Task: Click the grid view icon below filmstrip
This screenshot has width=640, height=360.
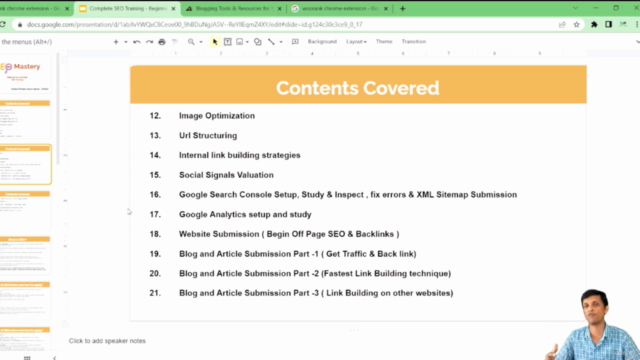Action: (27, 358)
